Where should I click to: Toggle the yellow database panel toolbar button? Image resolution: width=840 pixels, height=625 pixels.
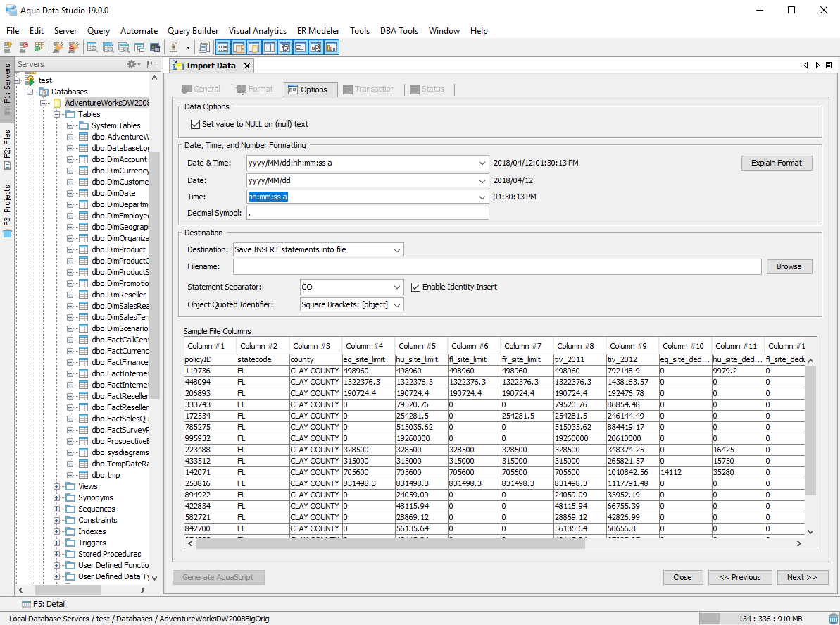pos(253,48)
